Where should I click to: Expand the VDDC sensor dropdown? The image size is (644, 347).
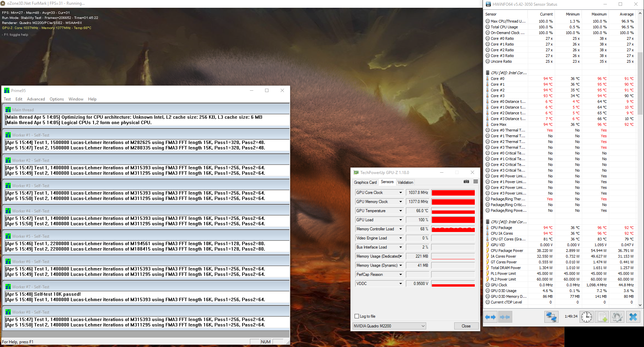[x=401, y=284]
